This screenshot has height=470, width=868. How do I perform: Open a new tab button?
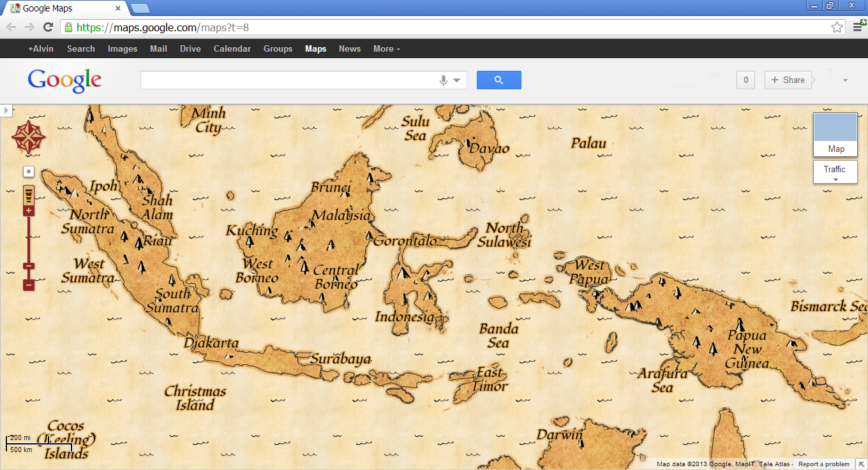(140, 8)
